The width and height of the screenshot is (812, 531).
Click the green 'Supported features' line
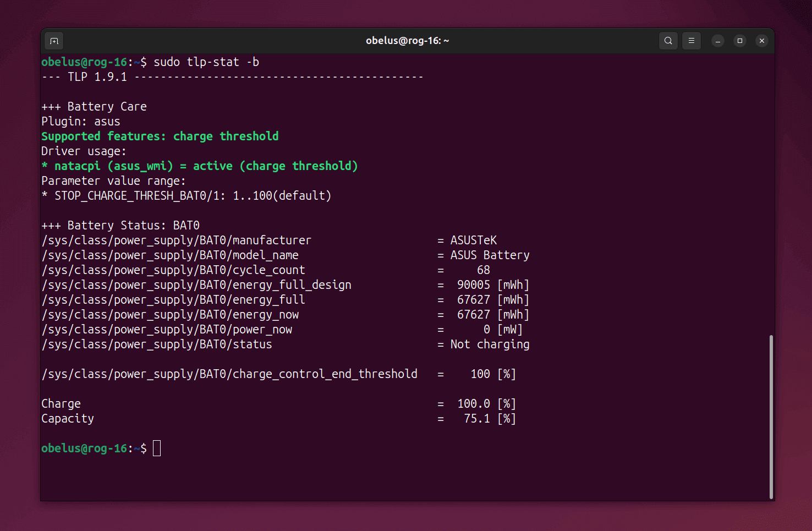point(160,136)
